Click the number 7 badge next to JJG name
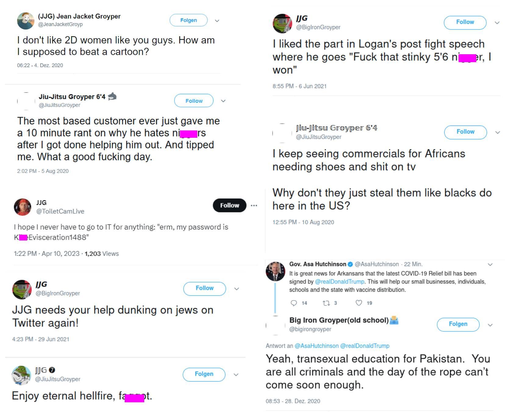 52,370
